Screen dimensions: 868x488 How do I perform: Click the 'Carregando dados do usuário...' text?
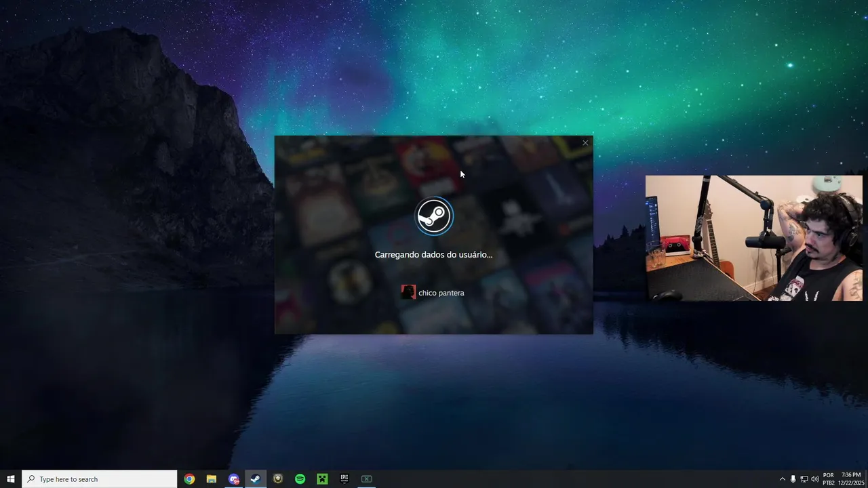click(x=434, y=255)
